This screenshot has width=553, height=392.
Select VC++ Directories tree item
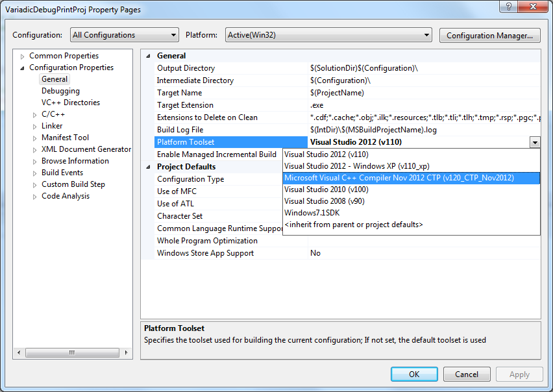71,103
